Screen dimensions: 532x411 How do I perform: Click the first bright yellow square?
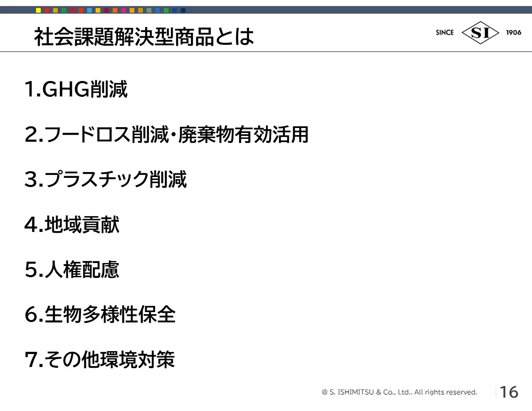pos(38,10)
